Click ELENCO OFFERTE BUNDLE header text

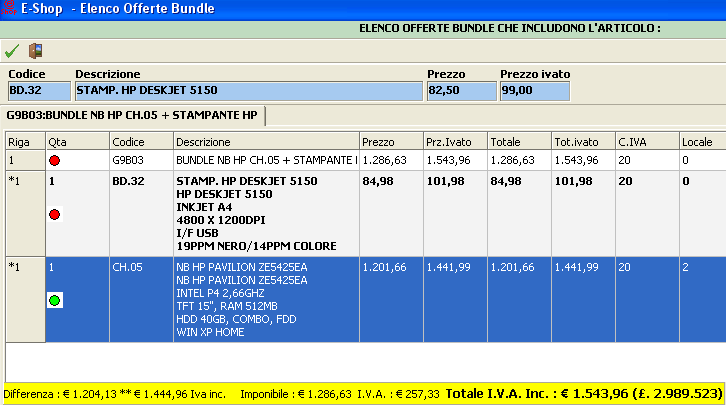[x=510, y=28]
